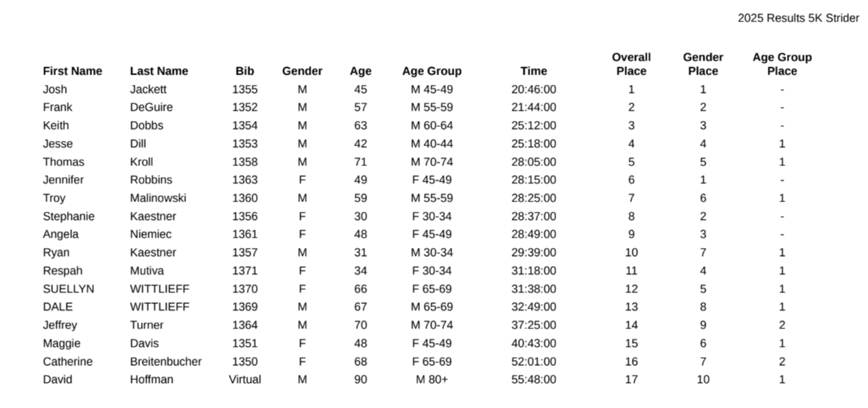Select the Bib column header
Viewport: 868px width, 408px height.
click(x=245, y=72)
